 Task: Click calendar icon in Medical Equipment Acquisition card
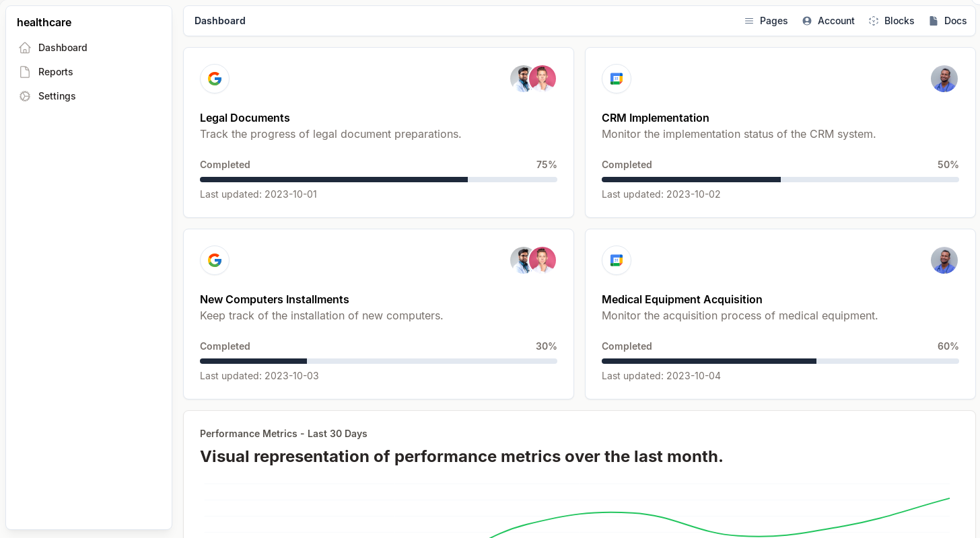click(x=616, y=260)
